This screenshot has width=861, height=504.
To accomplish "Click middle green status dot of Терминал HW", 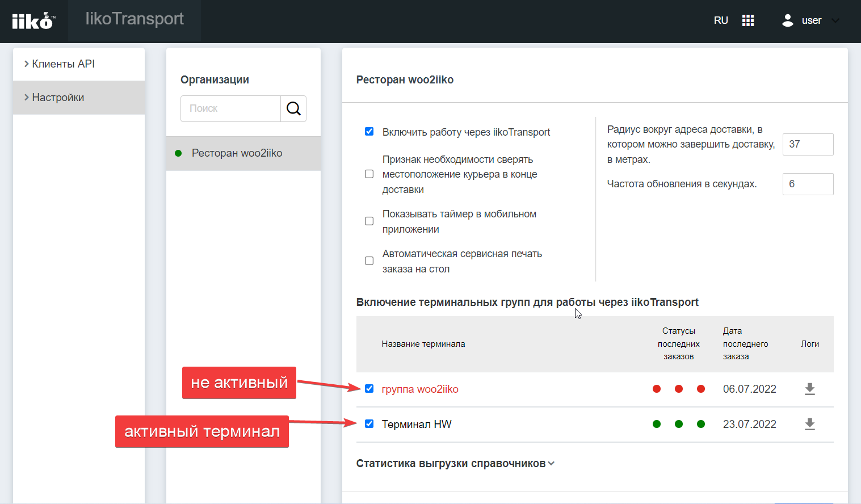I will 679,424.
